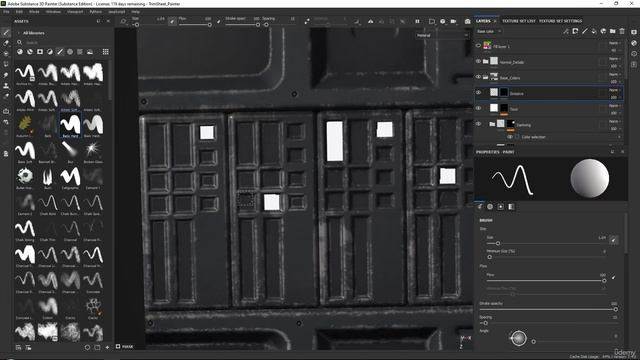640x360 pixels.
Task: Open the Stencil properties tab icon
Action: (501, 207)
